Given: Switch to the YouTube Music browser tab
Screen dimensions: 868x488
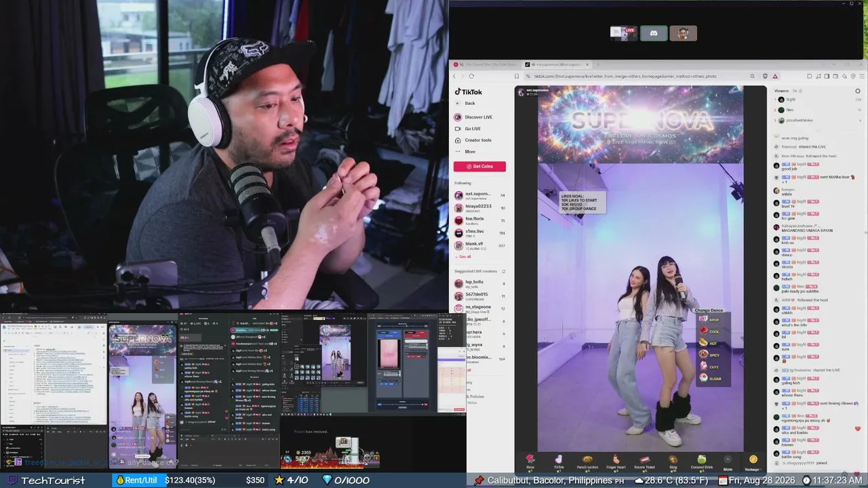Looking at the screenshot, I should (x=486, y=64).
